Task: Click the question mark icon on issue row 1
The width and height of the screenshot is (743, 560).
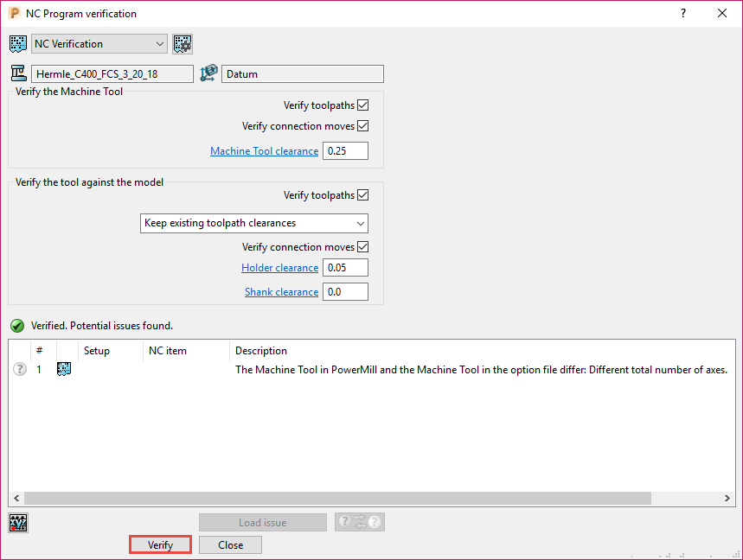Action: pyautogui.click(x=18, y=369)
